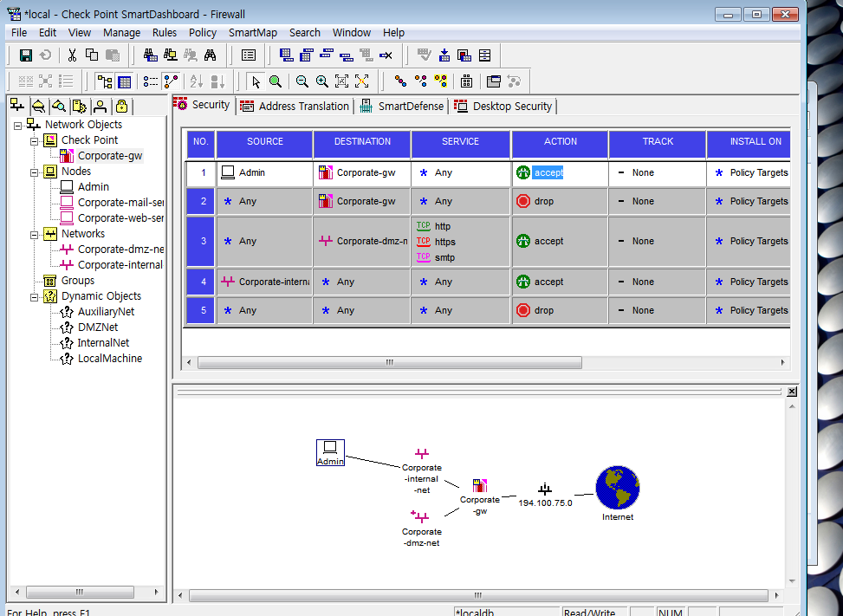Click magnifier with plus zoom-in icon
The image size is (843, 616).
tap(322, 81)
